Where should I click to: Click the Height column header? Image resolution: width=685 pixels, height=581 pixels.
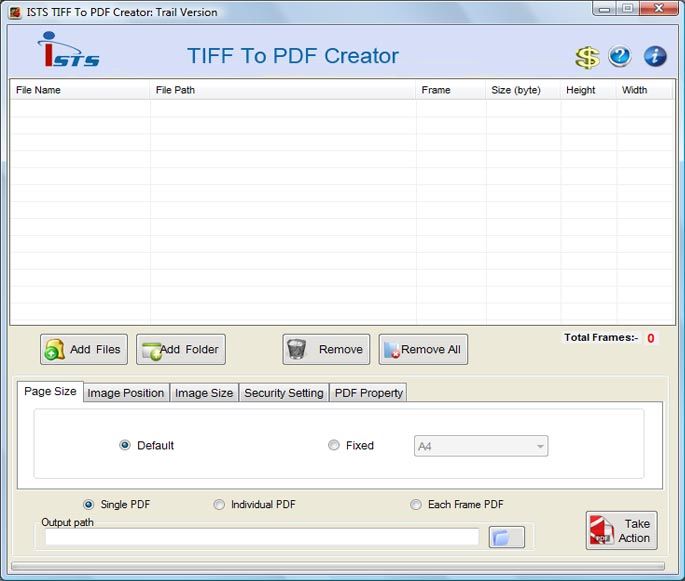[x=588, y=90]
